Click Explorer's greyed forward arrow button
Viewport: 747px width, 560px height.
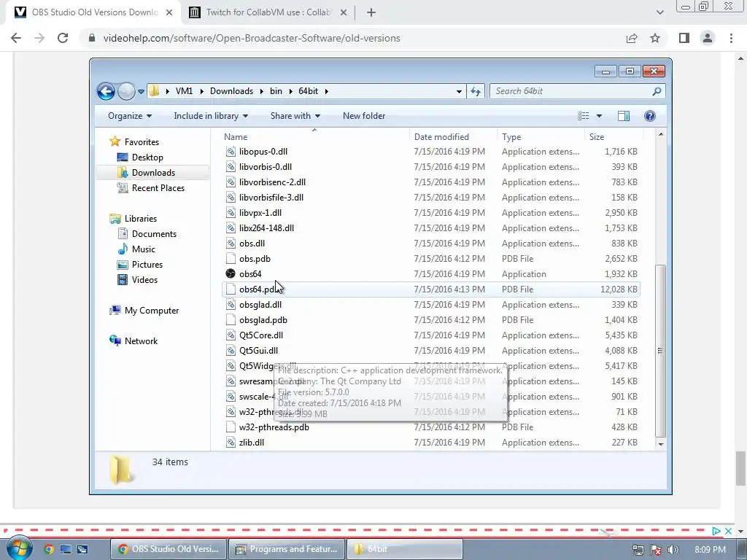(x=126, y=91)
